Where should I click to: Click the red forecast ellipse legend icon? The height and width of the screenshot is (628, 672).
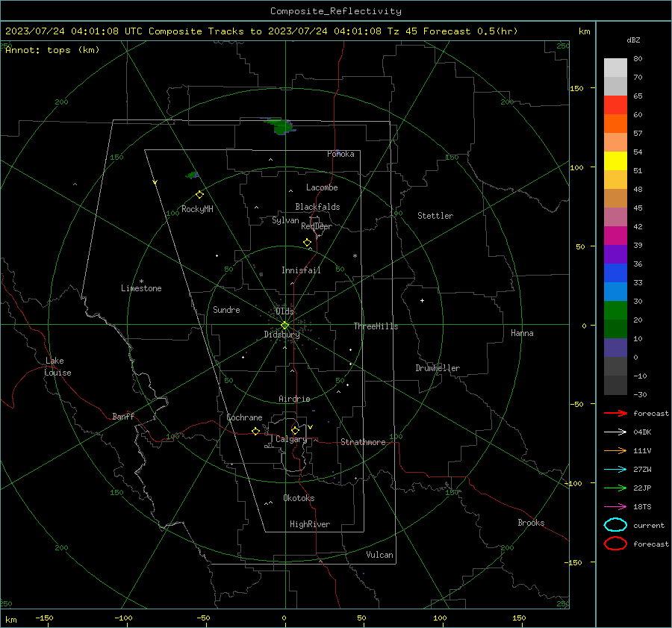click(x=615, y=544)
